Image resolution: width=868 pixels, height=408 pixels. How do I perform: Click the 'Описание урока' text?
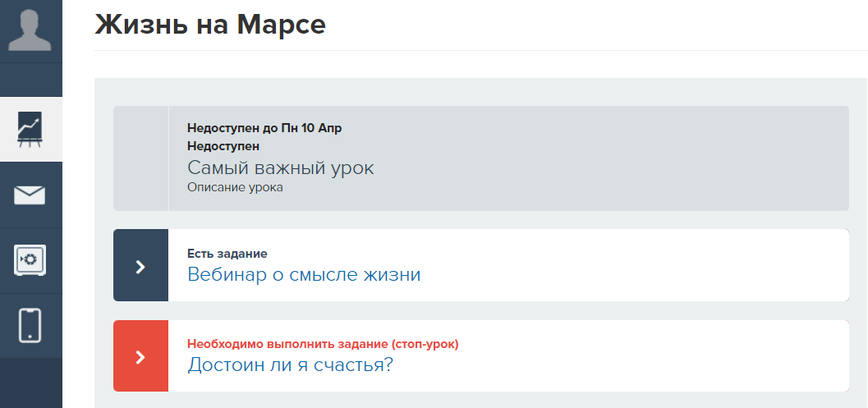coord(235,188)
